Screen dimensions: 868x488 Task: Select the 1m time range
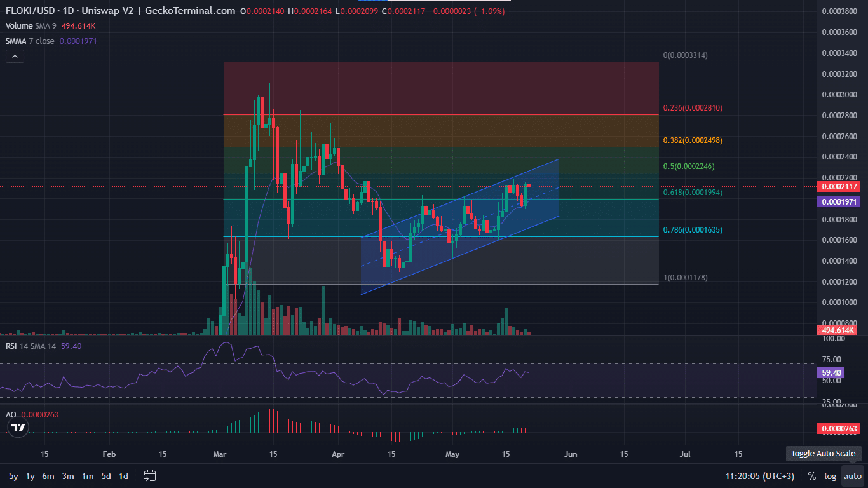click(x=88, y=476)
